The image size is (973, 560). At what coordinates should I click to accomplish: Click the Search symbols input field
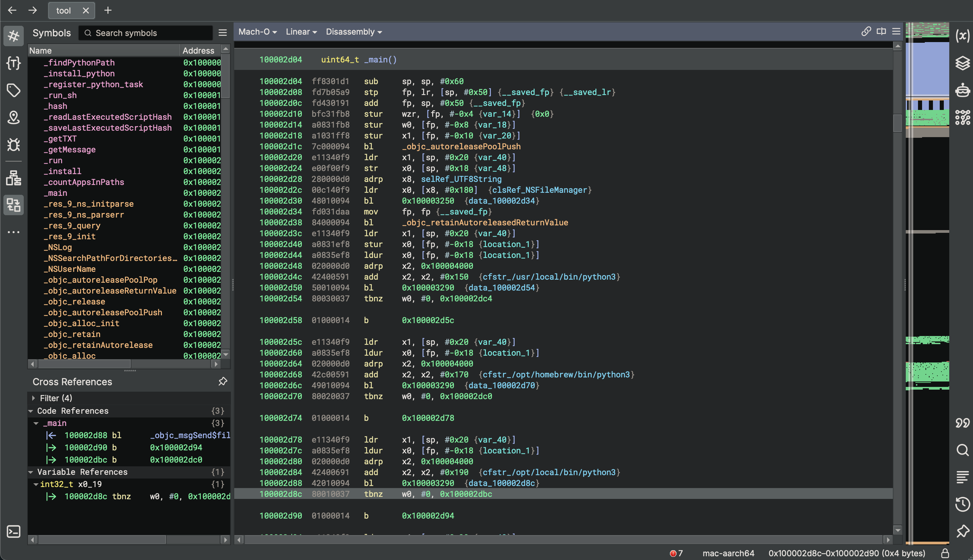coord(145,33)
